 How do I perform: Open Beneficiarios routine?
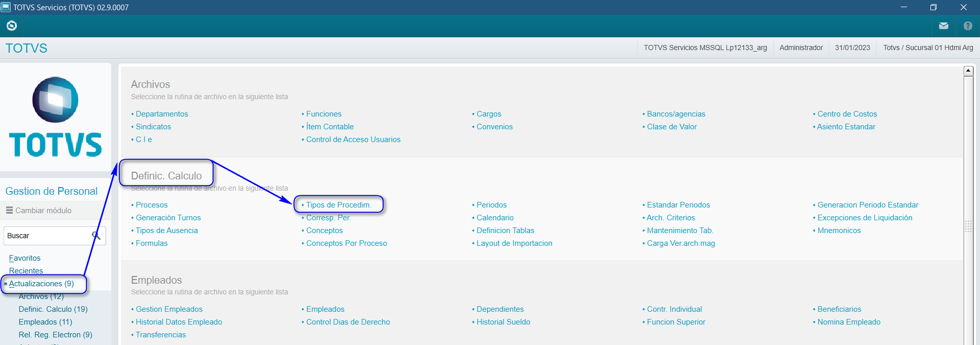839,309
